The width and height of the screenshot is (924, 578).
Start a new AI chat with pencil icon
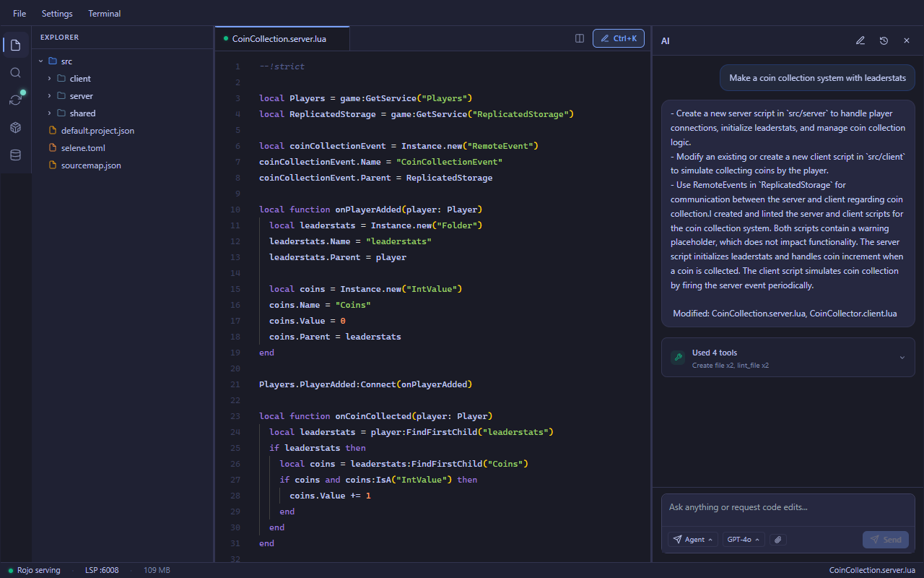tap(860, 40)
